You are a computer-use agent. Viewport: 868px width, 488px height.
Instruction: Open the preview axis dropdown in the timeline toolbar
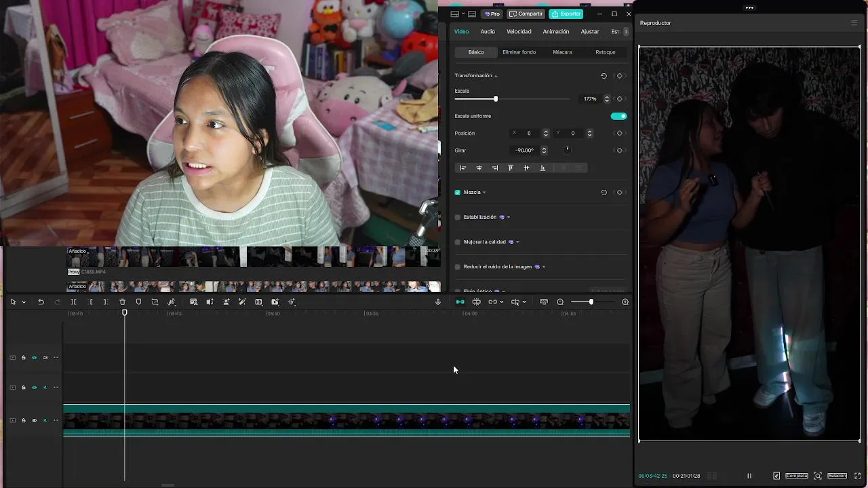click(524, 302)
